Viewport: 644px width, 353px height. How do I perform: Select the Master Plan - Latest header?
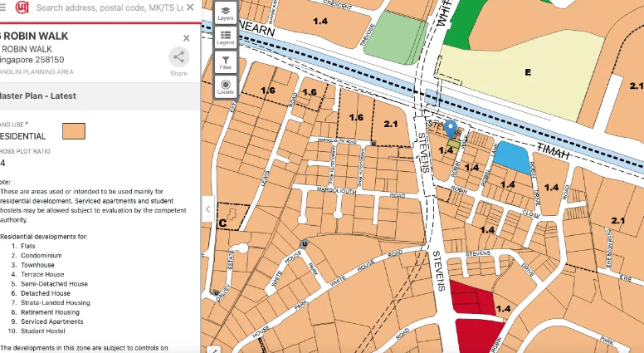[x=40, y=96]
